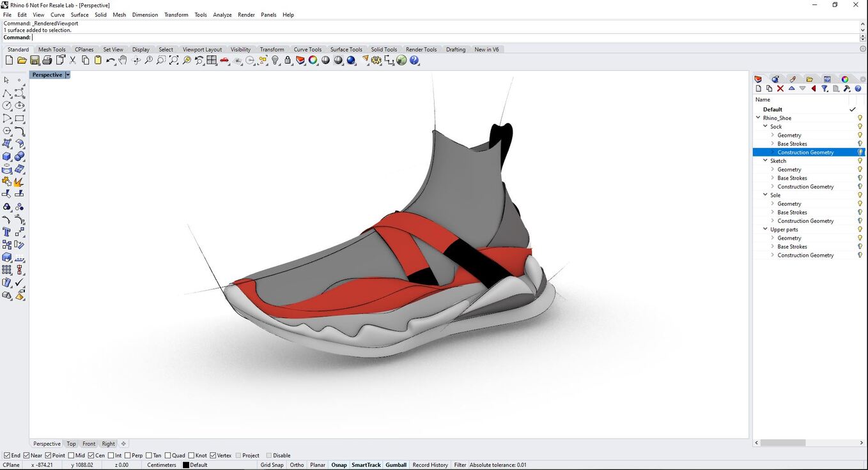
Task: Select the Pan hand tool
Action: pos(123,60)
